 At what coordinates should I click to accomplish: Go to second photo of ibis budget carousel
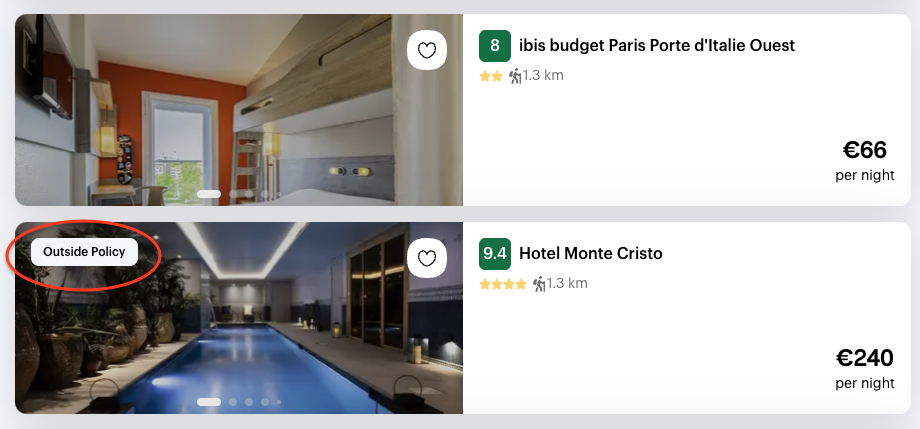tap(233, 193)
